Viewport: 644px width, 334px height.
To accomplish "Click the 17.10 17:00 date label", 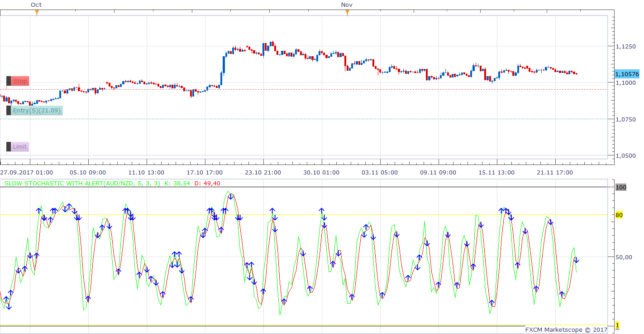I will point(205,173).
